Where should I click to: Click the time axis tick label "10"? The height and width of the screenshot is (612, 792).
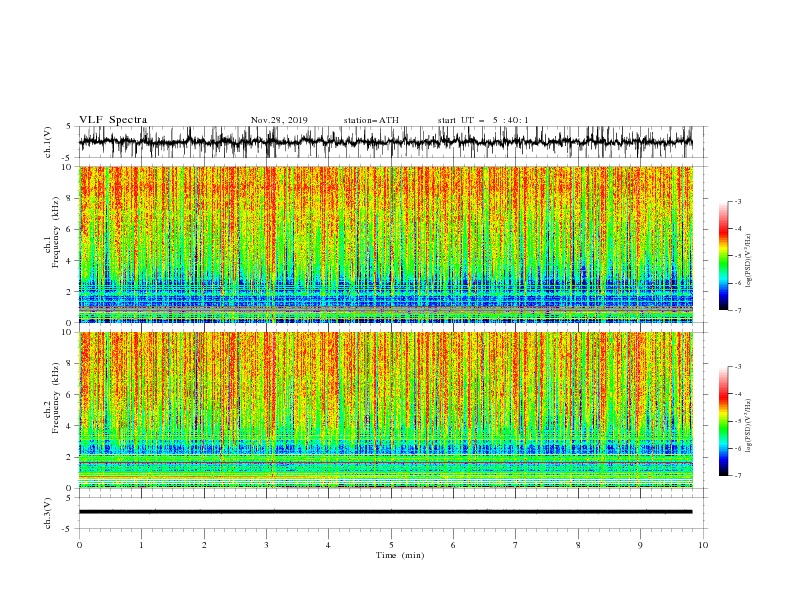[703, 545]
